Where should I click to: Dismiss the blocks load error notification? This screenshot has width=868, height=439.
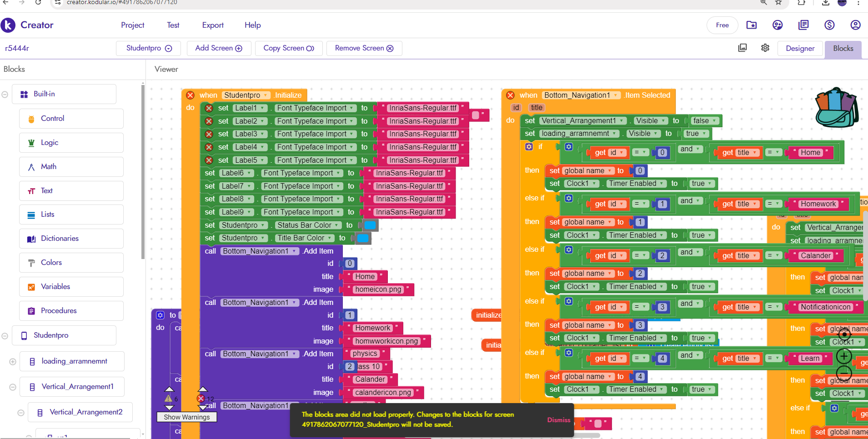point(558,420)
